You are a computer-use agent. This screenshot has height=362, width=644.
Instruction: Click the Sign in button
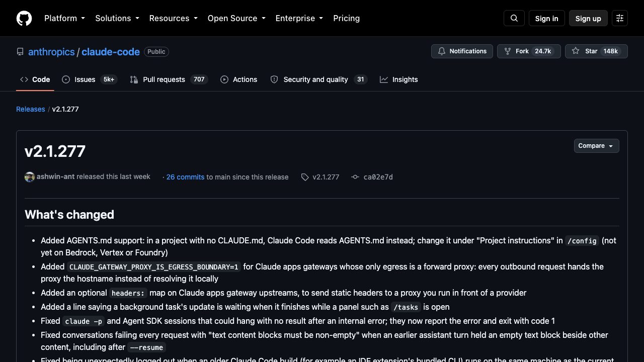coord(547,18)
